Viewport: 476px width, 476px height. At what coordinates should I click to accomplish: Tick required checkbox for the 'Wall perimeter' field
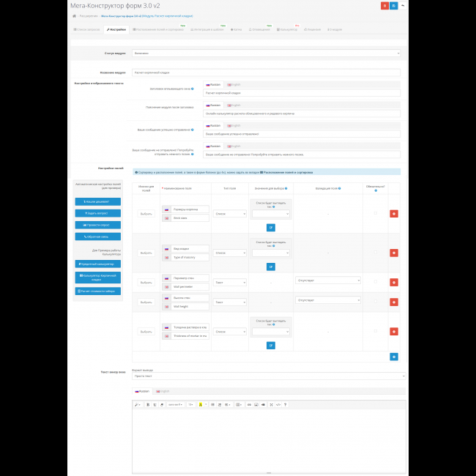coord(376,280)
